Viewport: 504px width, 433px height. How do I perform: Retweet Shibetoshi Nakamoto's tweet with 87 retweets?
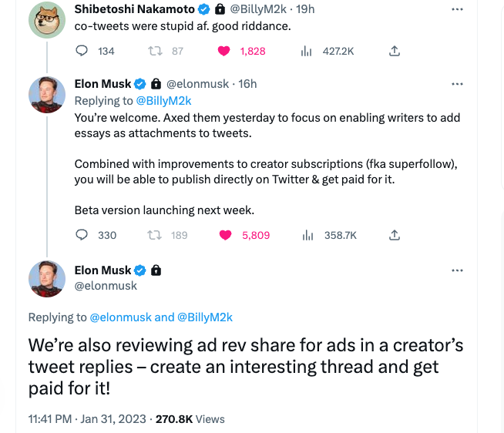[x=154, y=51]
